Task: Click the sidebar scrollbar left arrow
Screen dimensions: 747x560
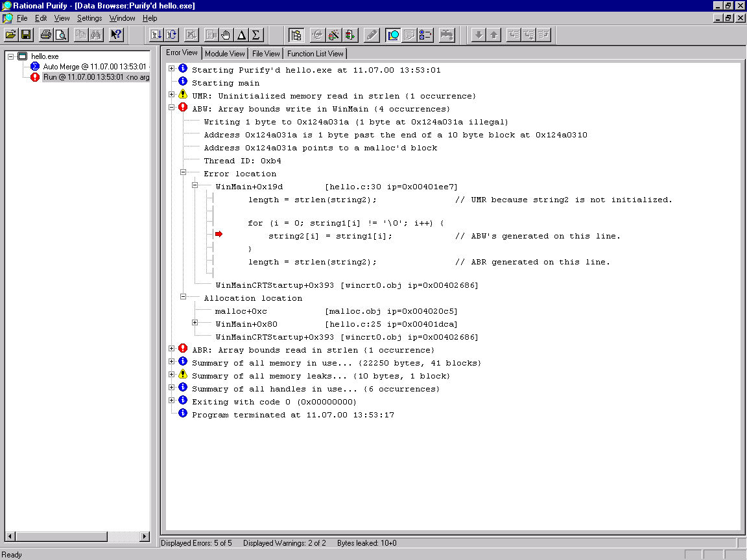Action: [10, 536]
